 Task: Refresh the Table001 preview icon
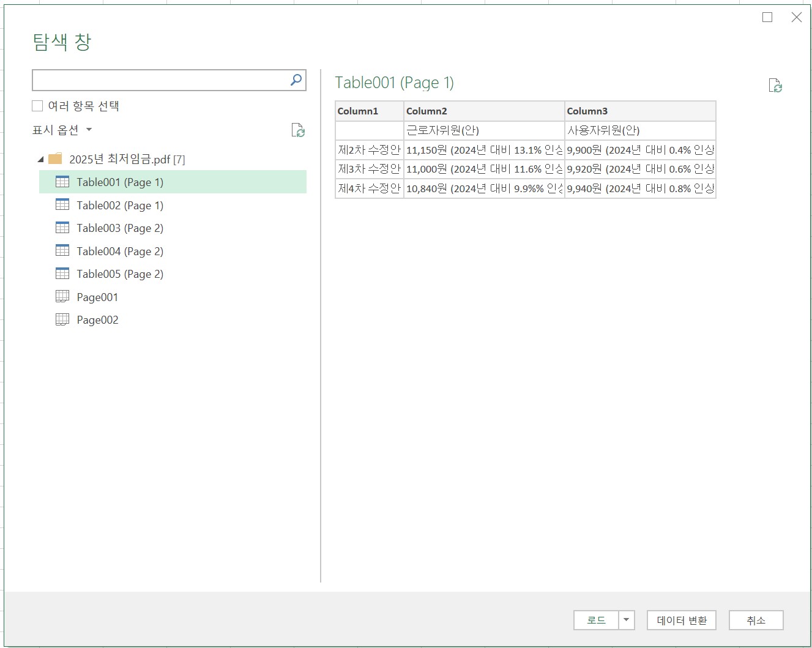point(775,86)
